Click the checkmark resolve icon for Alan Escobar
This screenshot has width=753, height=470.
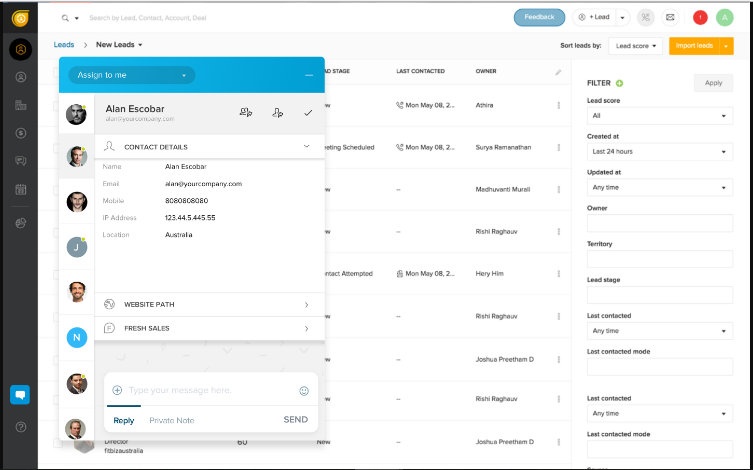pos(308,113)
